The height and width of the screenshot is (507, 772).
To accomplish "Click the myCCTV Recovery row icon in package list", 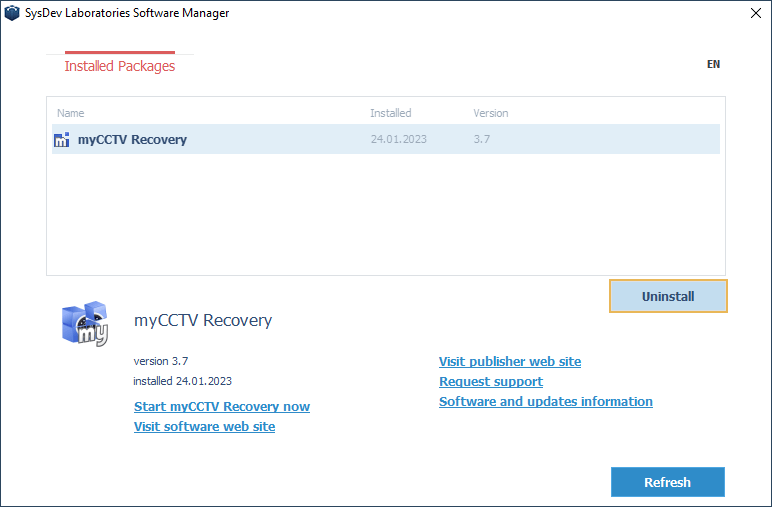I will coord(62,140).
